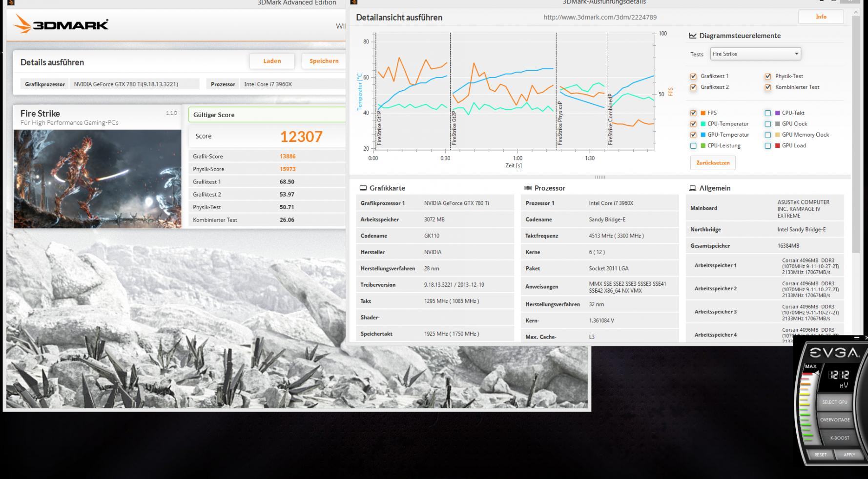Click RESET in EVGA tool
This screenshot has height=479, width=868.
pos(821,455)
